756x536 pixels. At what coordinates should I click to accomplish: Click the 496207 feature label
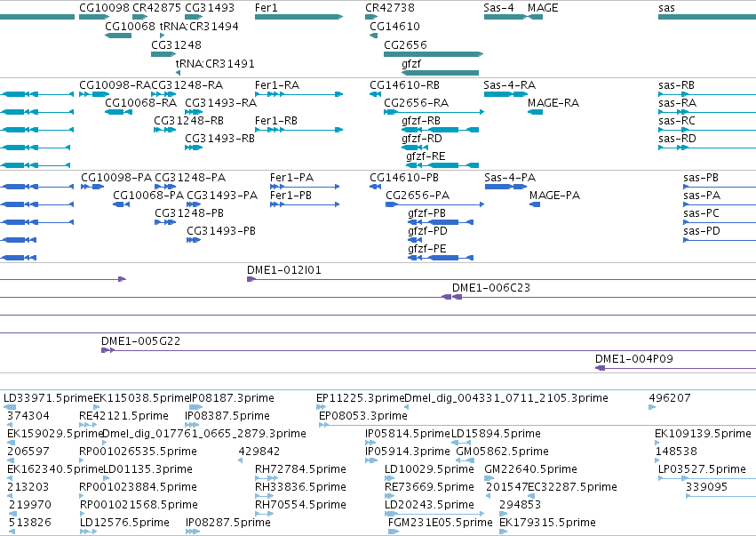670,398
